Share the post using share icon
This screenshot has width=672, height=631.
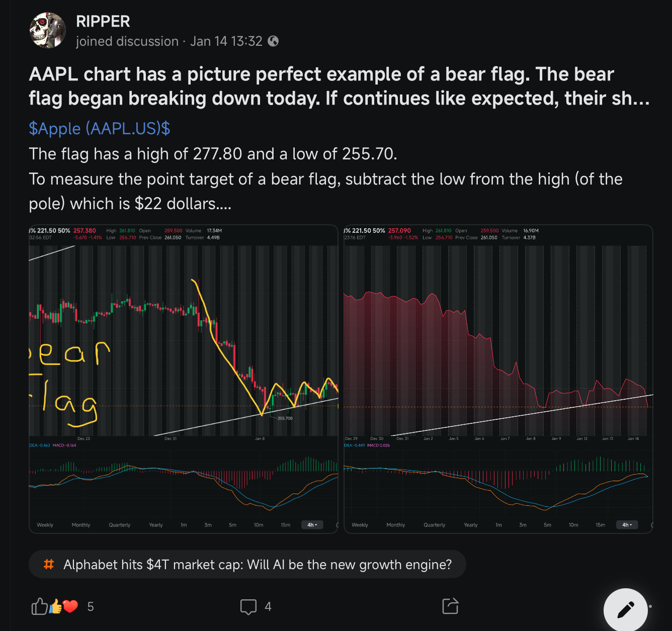tap(450, 606)
